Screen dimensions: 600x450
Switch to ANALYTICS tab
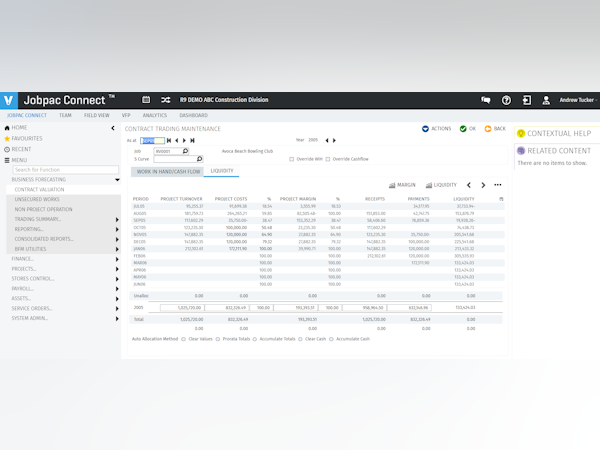tap(155, 115)
